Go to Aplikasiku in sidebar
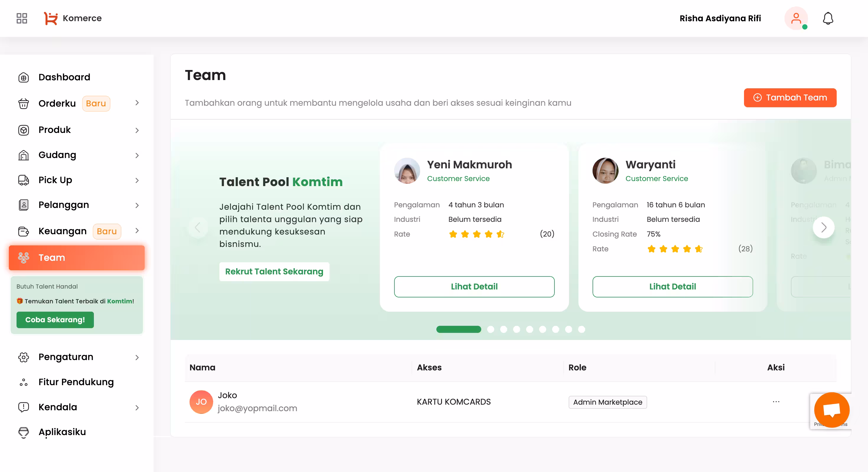This screenshot has height=472, width=868. coord(62,432)
